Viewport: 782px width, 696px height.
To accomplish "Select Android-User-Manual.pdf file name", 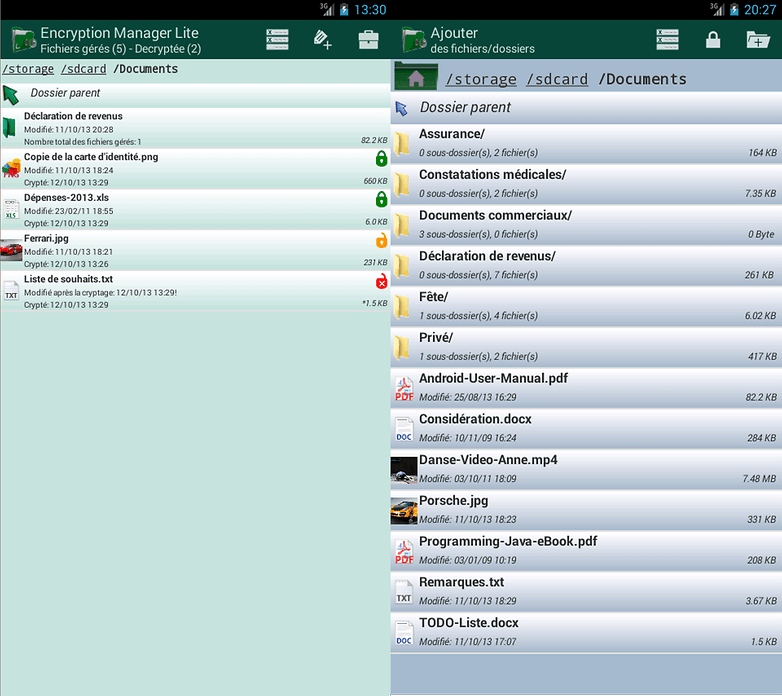I will [493, 378].
